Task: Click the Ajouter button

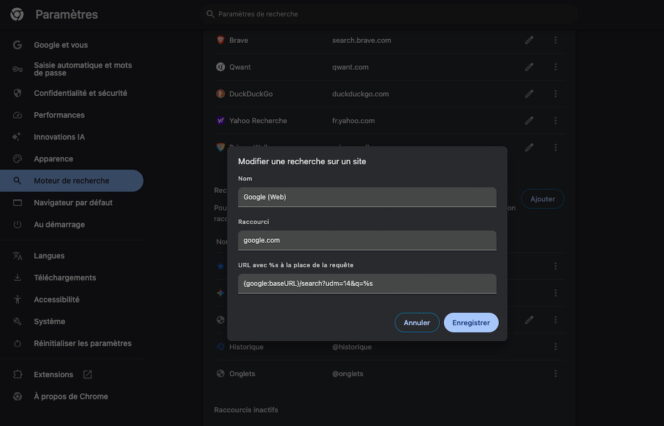Action: click(542, 199)
